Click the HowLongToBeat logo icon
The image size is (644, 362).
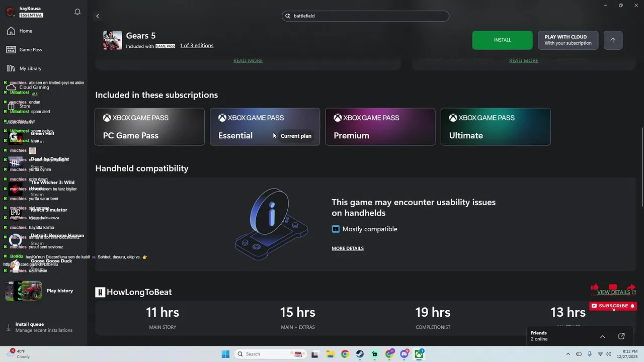click(100, 292)
